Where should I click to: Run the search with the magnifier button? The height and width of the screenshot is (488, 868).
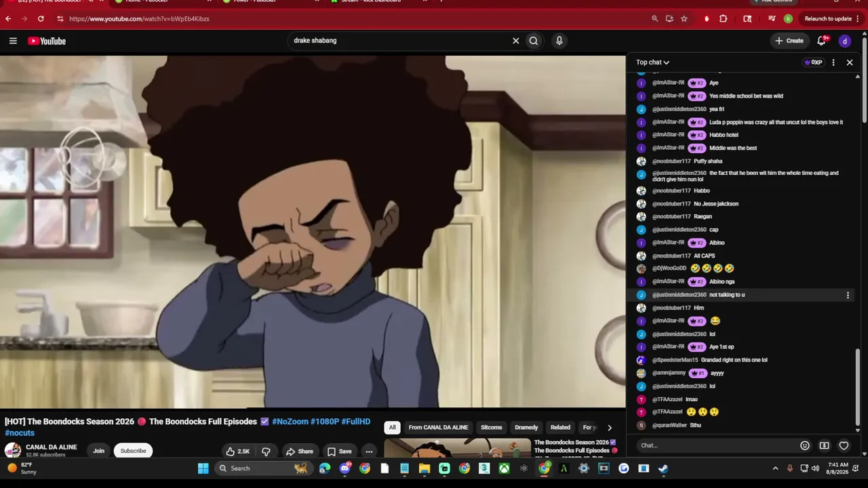click(x=534, y=41)
